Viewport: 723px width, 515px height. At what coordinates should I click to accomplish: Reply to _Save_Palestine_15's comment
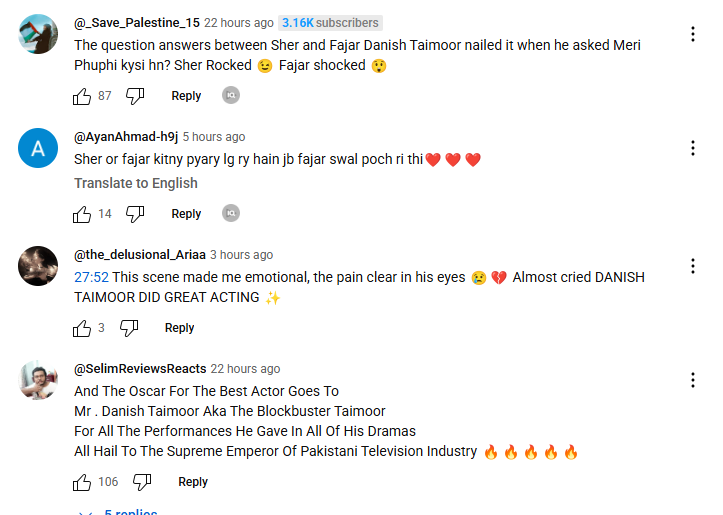(186, 96)
